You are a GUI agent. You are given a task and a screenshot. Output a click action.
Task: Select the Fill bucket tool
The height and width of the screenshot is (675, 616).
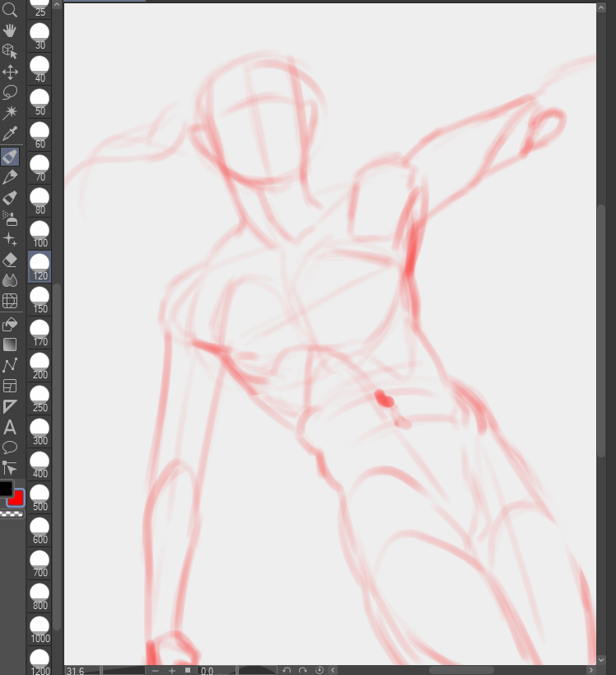click(x=10, y=323)
